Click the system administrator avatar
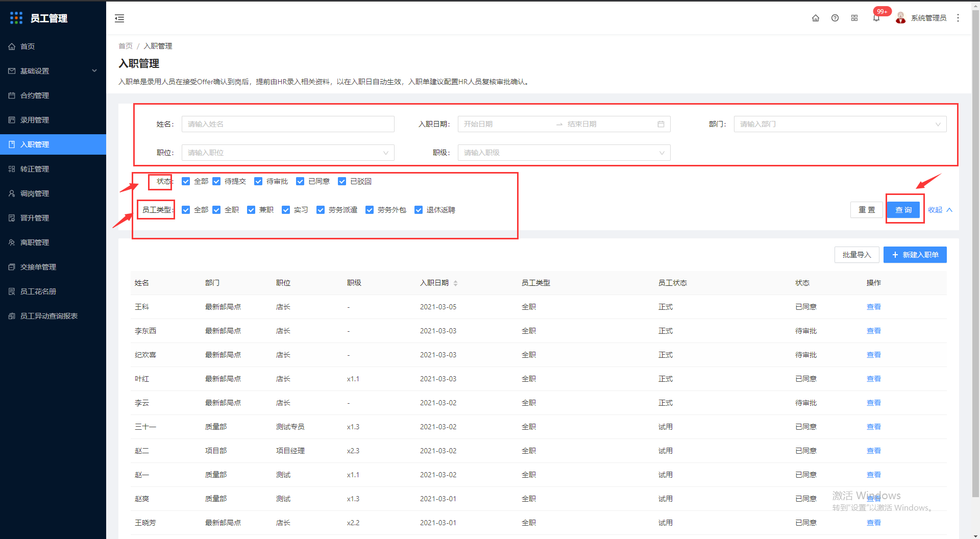This screenshot has height=539, width=980. pyautogui.click(x=901, y=18)
